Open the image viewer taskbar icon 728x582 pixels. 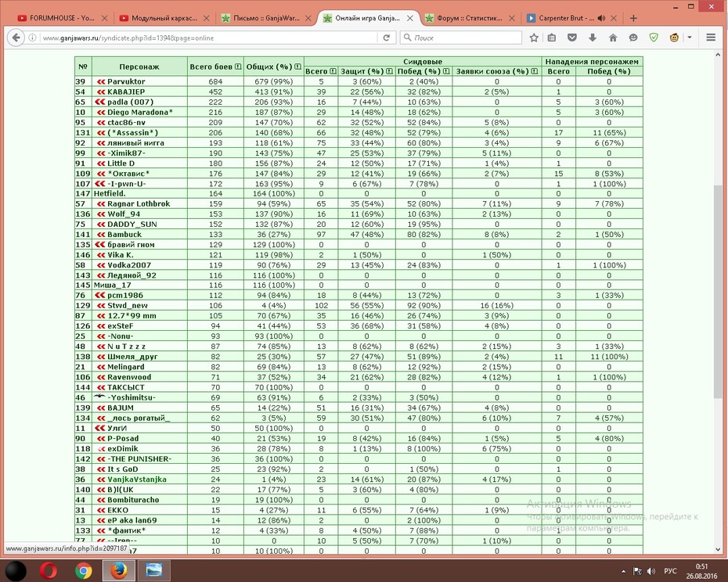pyautogui.click(x=154, y=570)
